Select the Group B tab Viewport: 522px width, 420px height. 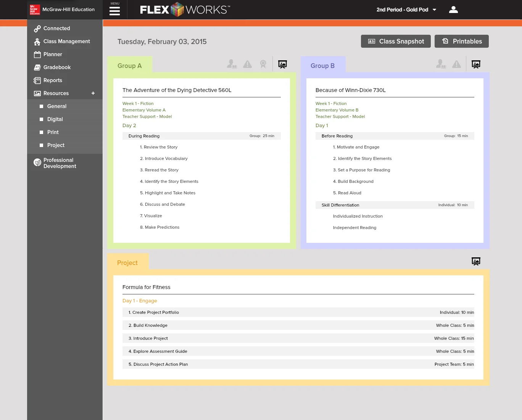pyautogui.click(x=323, y=65)
